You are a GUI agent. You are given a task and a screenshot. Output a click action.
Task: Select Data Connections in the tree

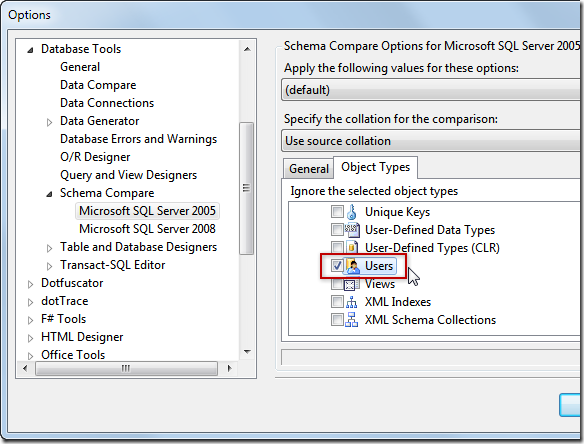click(x=107, y=103)
